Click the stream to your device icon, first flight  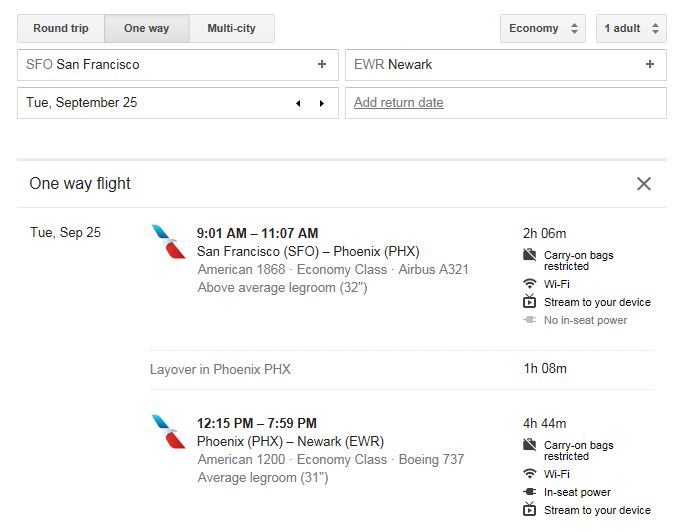[529, 302]
